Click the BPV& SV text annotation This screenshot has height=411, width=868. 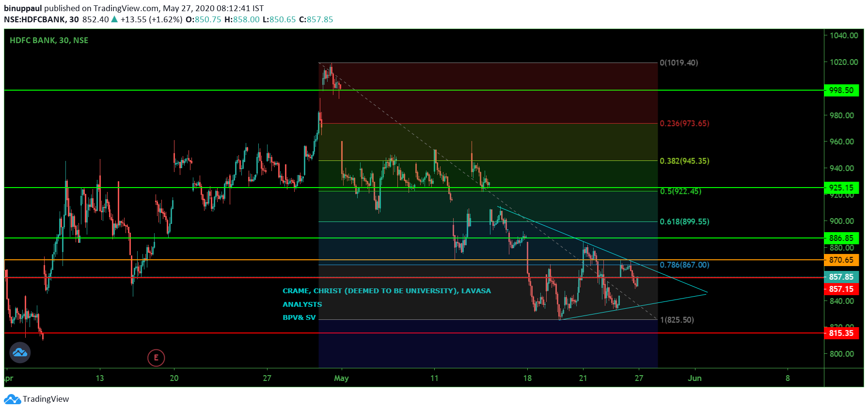pyautogui.click(x=299, y=317)
